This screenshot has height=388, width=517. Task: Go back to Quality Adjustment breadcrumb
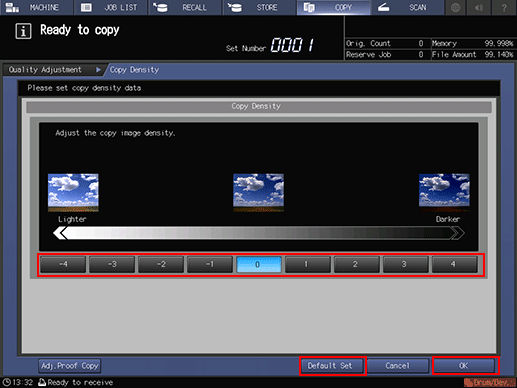(53, 70)
